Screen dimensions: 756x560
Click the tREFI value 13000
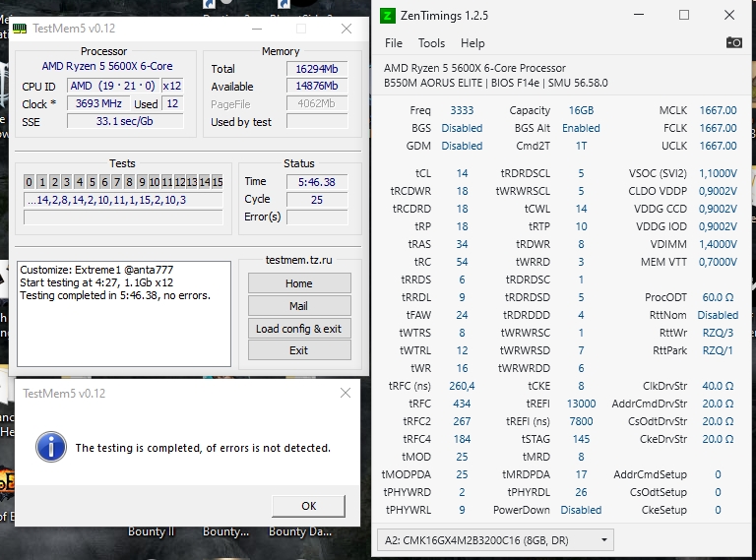(x=581, y=404)
